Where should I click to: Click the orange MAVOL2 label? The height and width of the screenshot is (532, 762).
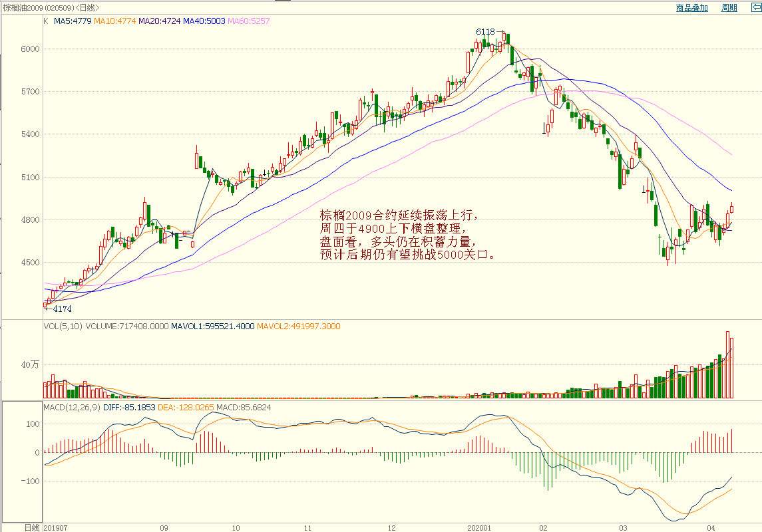(299, 327)
